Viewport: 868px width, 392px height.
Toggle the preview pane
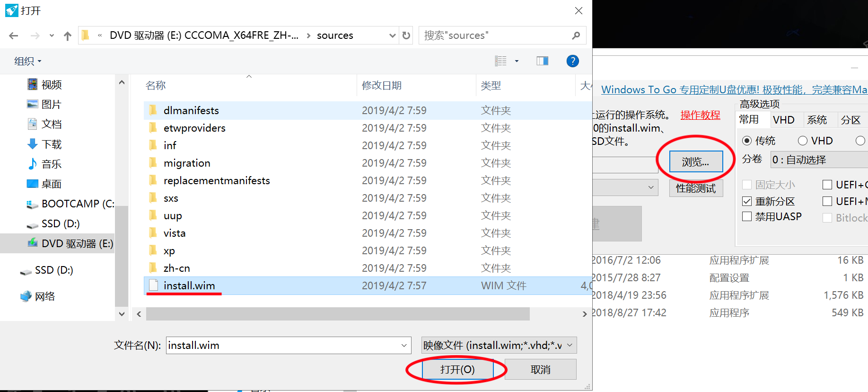coord(542,61)
